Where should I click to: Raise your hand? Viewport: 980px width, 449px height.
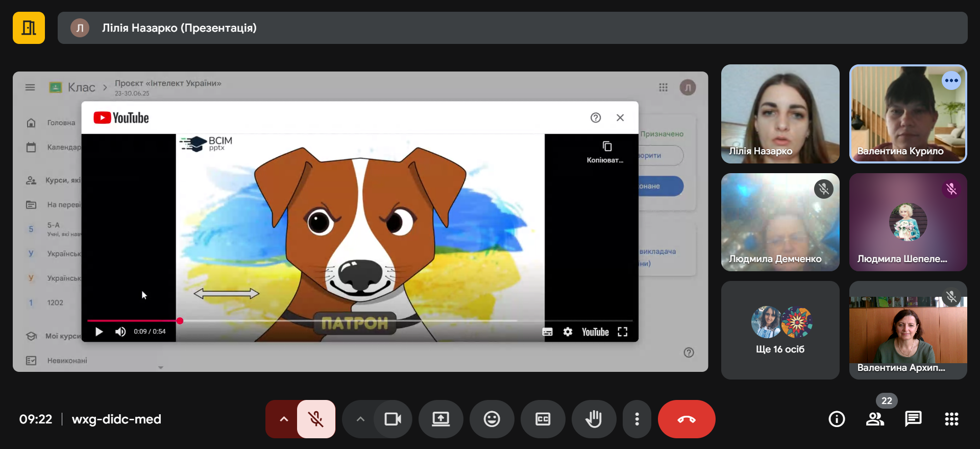tap(594, 419)
